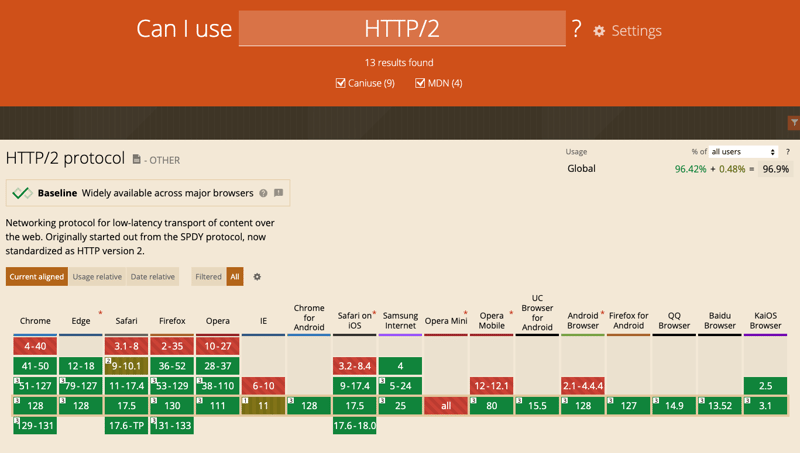Click the document icon beside HTTP/2 protocol title
Image resolution: width=800 pixels, height=453 pixels.
(136, 159)
